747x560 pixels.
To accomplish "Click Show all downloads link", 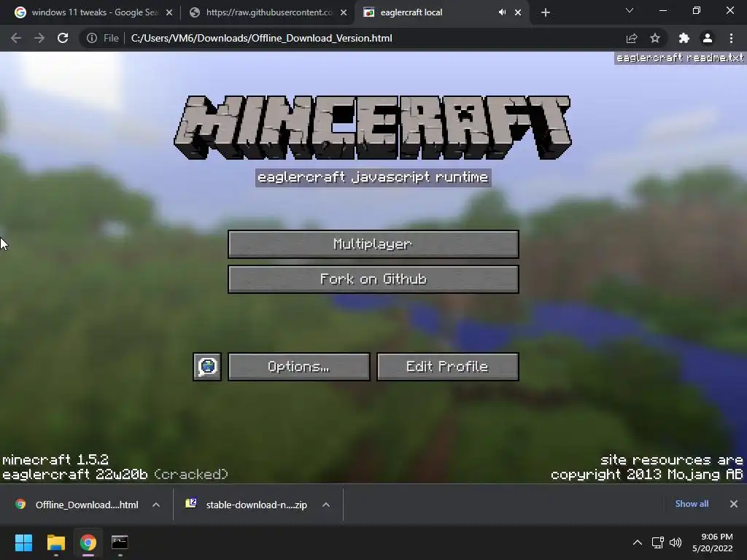I will 692,504.
